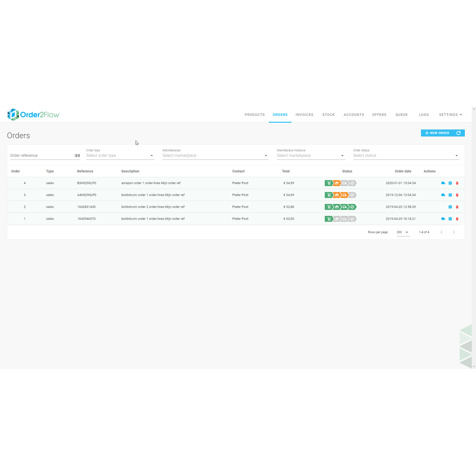The width and height of the screenshot is (476, 476).
Task: Click order date 2020-01-01 13:04:34
Action: 401,183
